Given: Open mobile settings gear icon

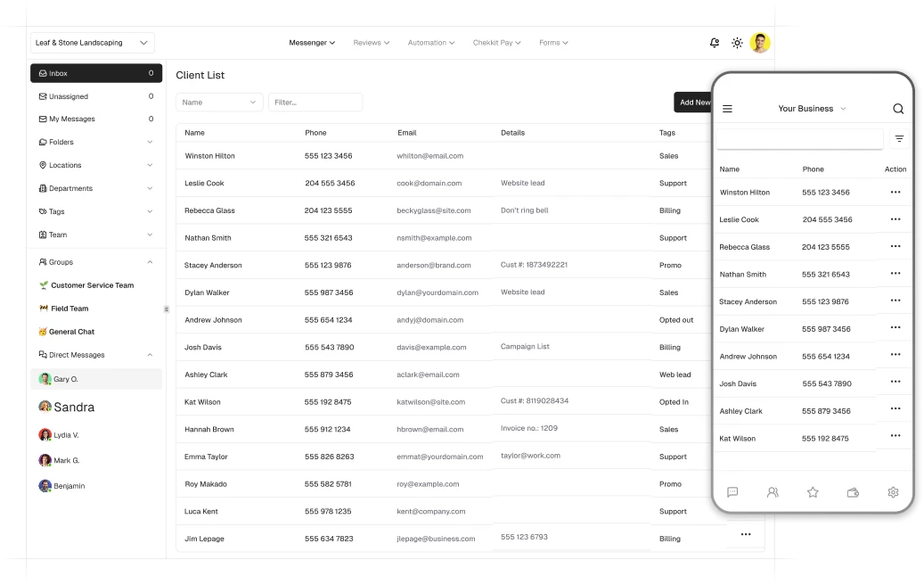Looking at the screenshot, I should pyautogui.click(x=893, y=491).
